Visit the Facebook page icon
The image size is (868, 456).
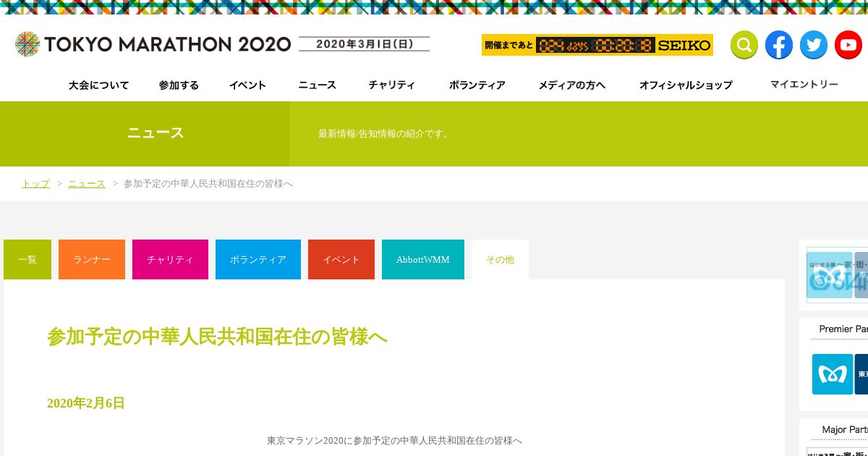779,45
